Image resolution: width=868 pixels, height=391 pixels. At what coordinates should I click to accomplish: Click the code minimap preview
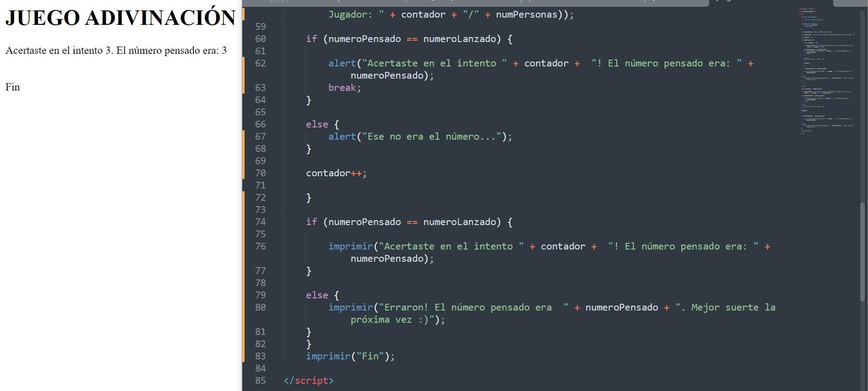(x=826, y=71)
